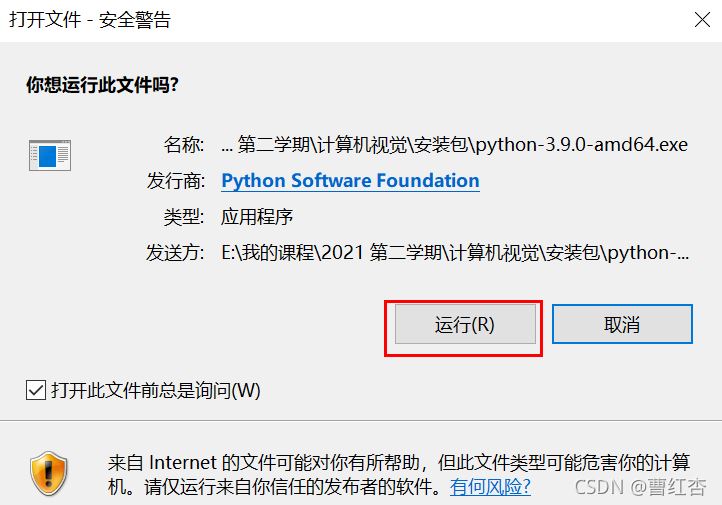Screen dimensions: 722x505
Task: Click the 发送方 path starting with E:\我的课程
Action: [455, 252]
